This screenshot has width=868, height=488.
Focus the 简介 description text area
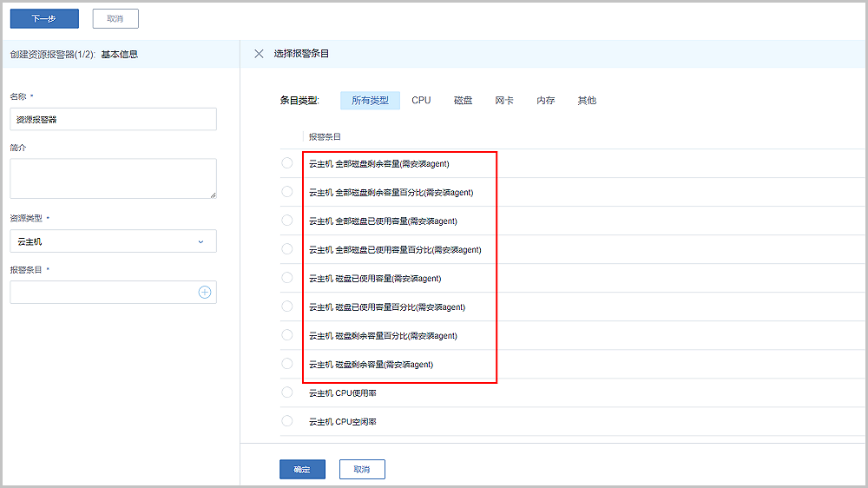(x=113, y=178)
